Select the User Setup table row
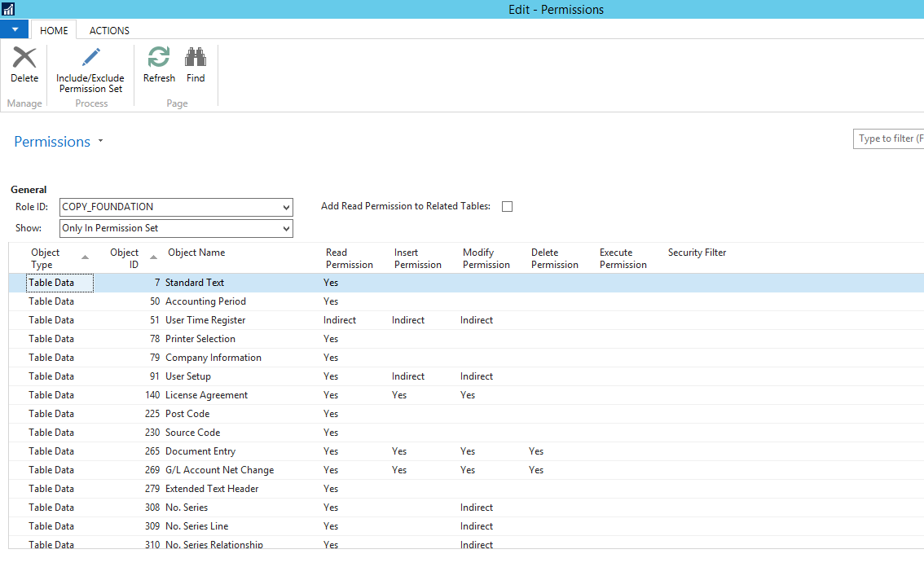The image size is (924, 567). [188, 376]
